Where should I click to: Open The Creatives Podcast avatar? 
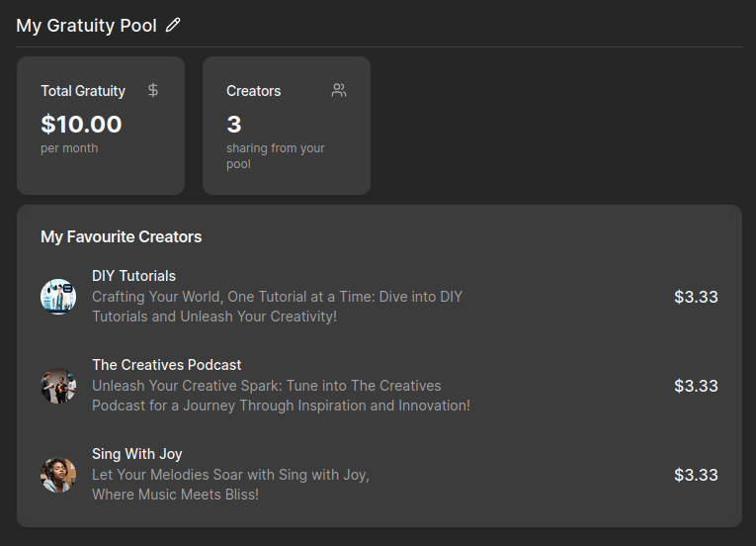pos(58,386)
